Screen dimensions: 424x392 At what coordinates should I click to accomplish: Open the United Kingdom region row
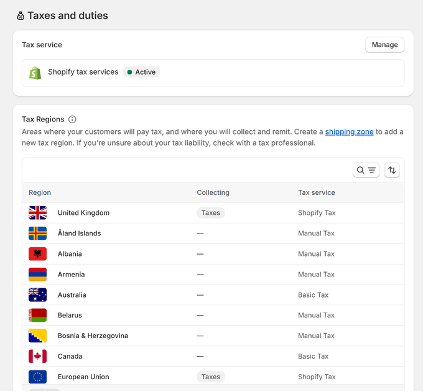(x=213, y=213)
